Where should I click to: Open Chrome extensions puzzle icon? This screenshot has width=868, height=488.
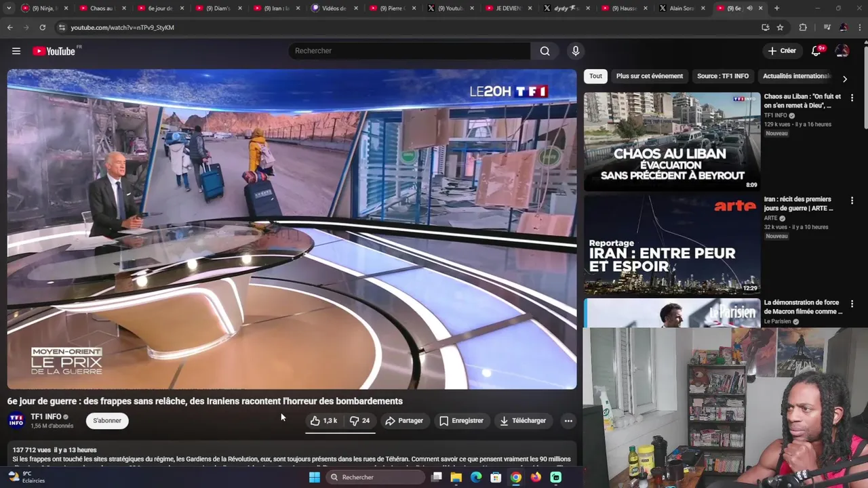click(x=803, y=27)
